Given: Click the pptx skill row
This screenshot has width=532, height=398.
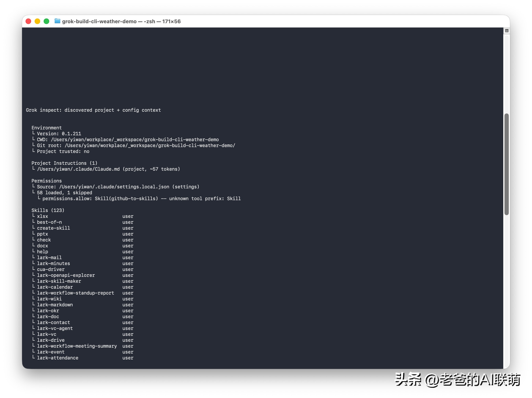Looking at the screenshot, I should pyautogui.click(x=83, y=234).
